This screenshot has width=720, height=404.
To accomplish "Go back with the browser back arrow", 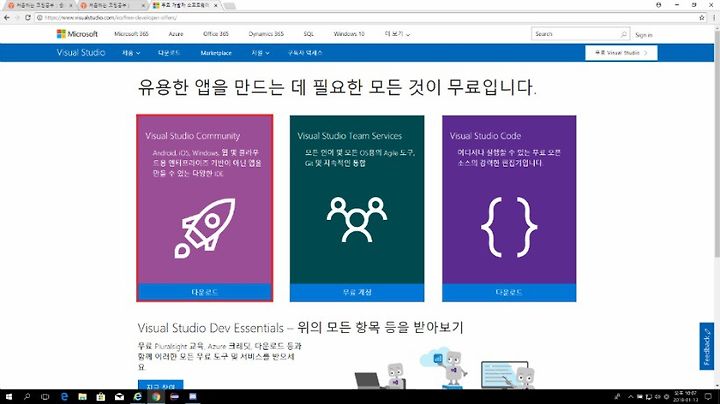I will coord(6,17).
